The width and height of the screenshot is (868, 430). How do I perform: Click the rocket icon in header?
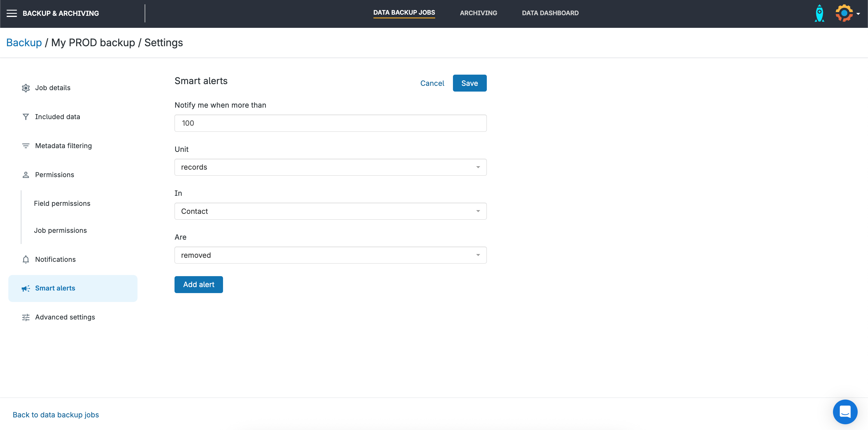(x=819, y=13)
